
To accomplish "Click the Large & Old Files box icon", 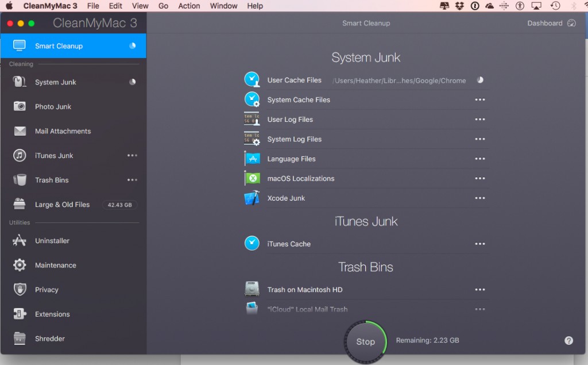I will coord(20,204).
